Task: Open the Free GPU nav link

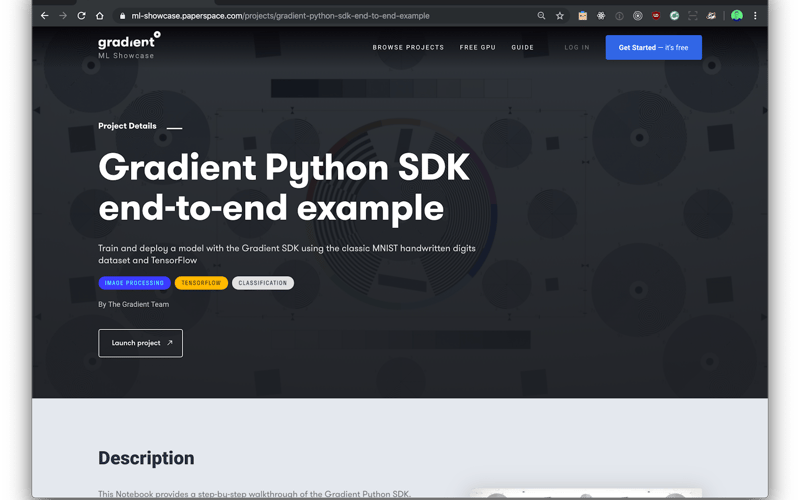Action: pyautogui.click(x=478, y=47)
